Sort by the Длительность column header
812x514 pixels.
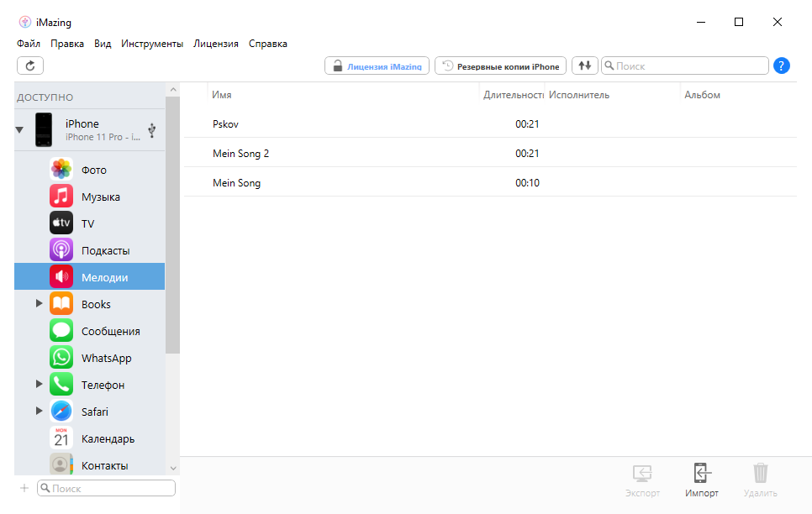pyautogui.click(x=512, y=95)
